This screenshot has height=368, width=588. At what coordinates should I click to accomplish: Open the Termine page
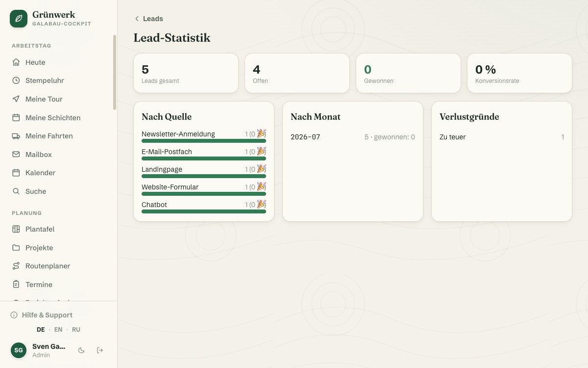click(59, 285)
